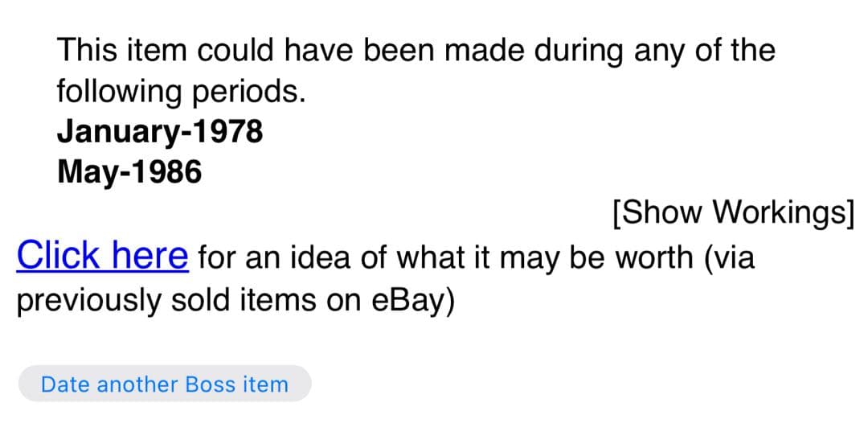
Task: Click the word "Workings" in the toggle
Action: coord(779,213)
